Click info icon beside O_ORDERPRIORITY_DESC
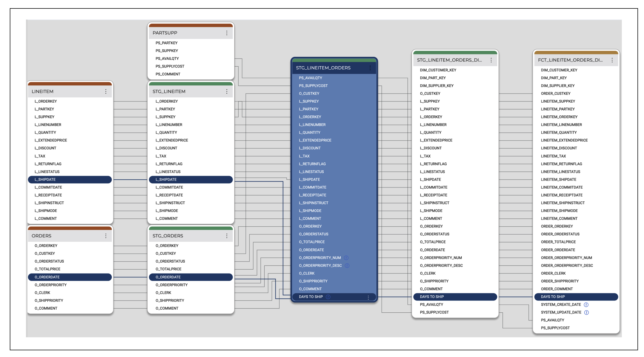This screenshot has width=644, height=357. tap(347, 266)
